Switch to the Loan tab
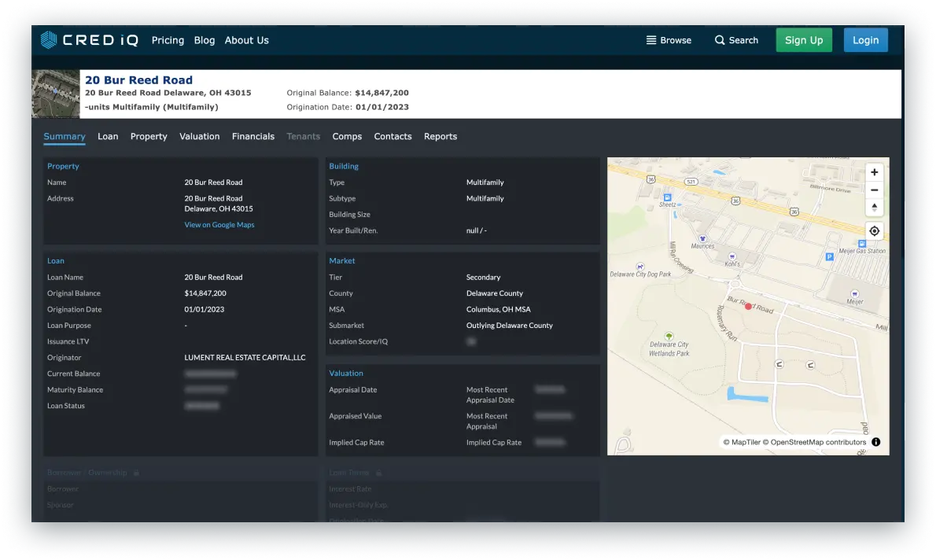Screen dimensions: 936x560 point(108,137)
